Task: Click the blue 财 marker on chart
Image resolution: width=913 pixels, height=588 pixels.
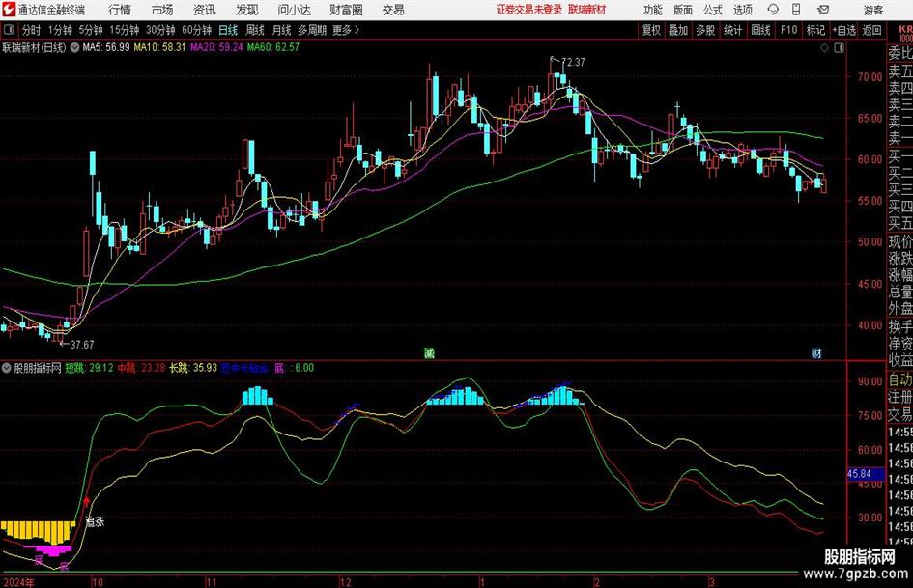Action: tap(816, 352)
